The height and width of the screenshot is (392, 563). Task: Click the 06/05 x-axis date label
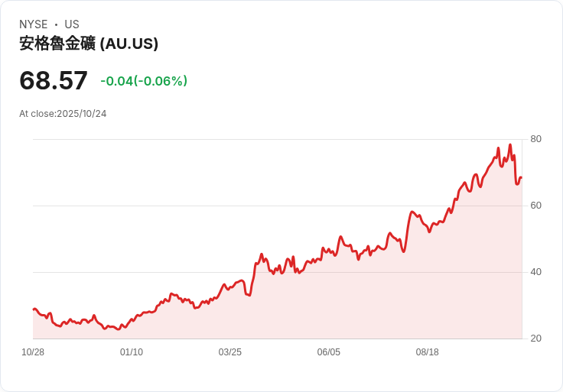(329, 352)
